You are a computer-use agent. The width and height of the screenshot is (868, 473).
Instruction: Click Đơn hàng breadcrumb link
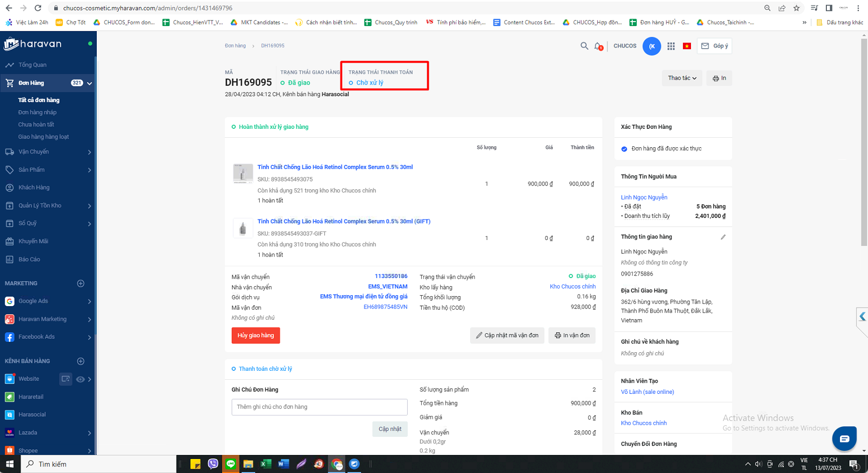click(235, 46)
